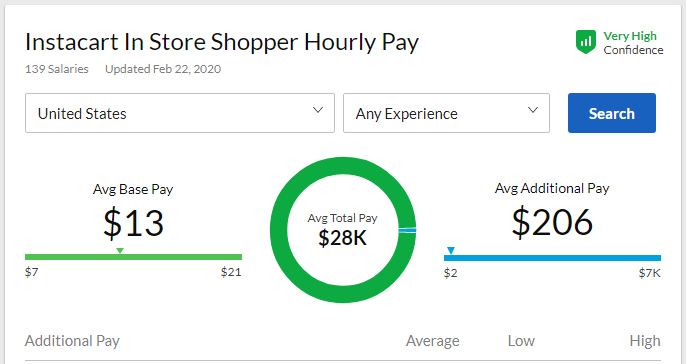Click the chevron in the location selector
The height and width of the screenshot is (364, 686).
(x=318, y=110)
